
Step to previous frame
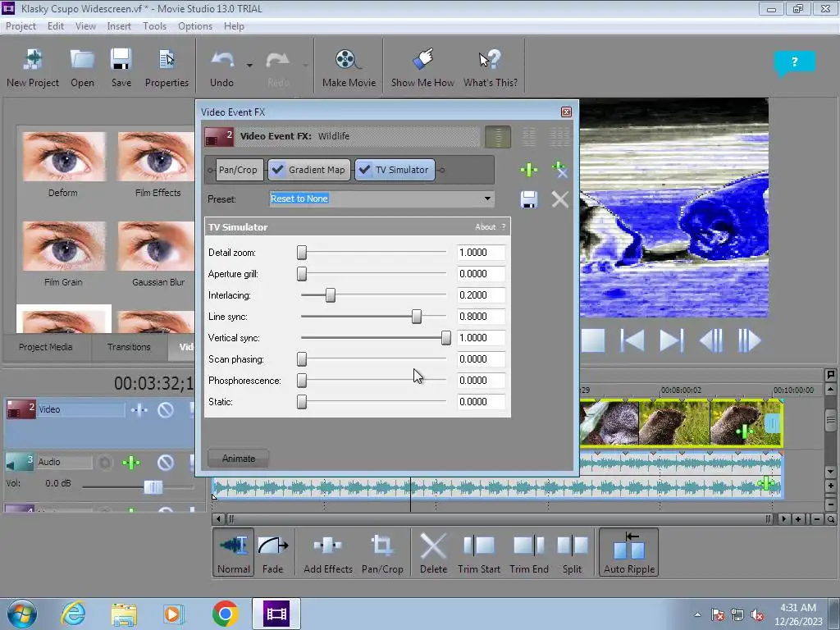pos(711,340)
